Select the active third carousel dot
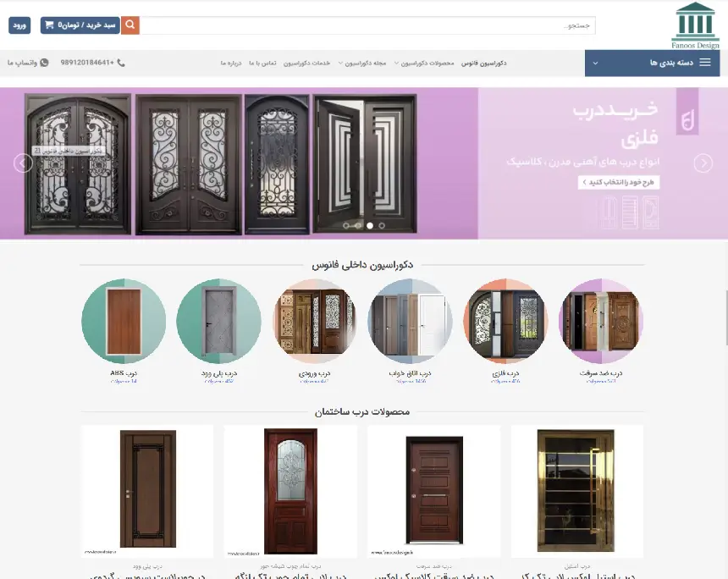 pyautogui.click(x=370, y=226)
